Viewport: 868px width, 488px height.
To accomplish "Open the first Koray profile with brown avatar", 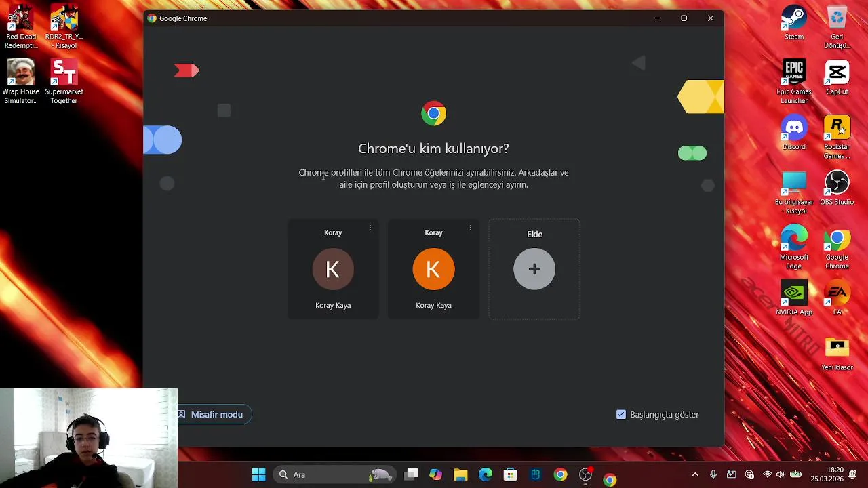I will (333, 269).
